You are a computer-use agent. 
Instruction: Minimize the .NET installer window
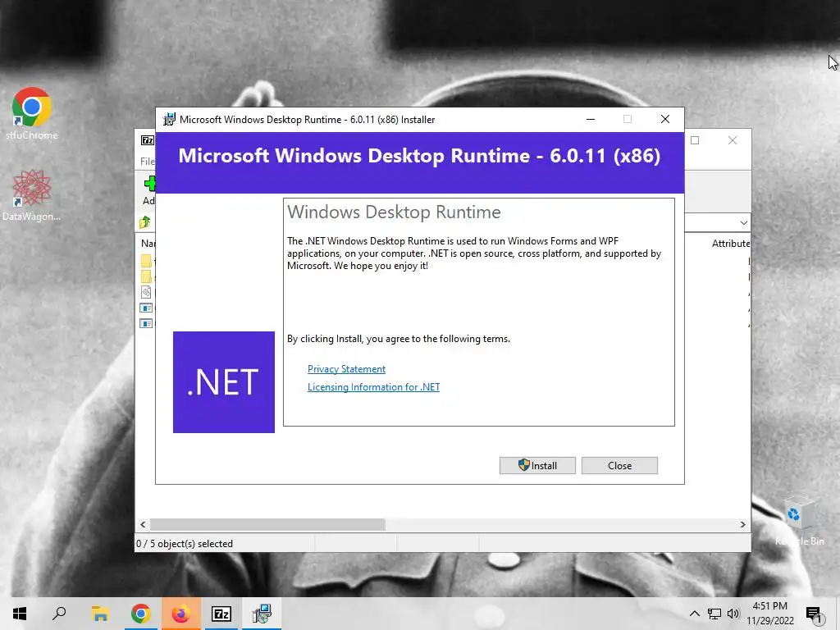pos(591,120)
